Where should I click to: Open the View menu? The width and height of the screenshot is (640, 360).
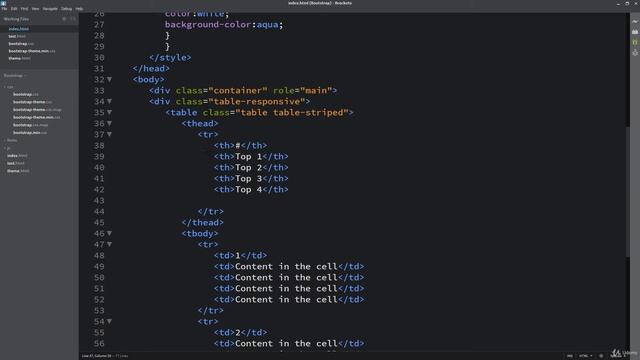coord(36,9)
